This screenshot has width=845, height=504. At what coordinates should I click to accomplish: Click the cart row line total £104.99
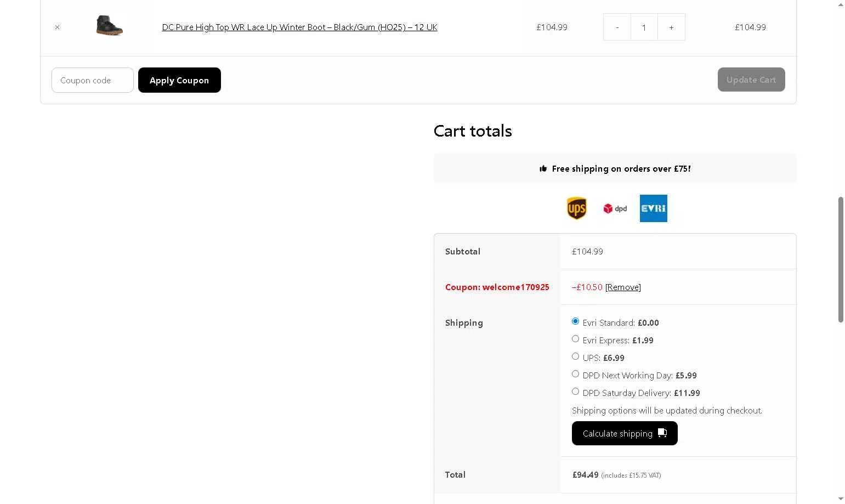pyautogui.click(x=750, y=27)
